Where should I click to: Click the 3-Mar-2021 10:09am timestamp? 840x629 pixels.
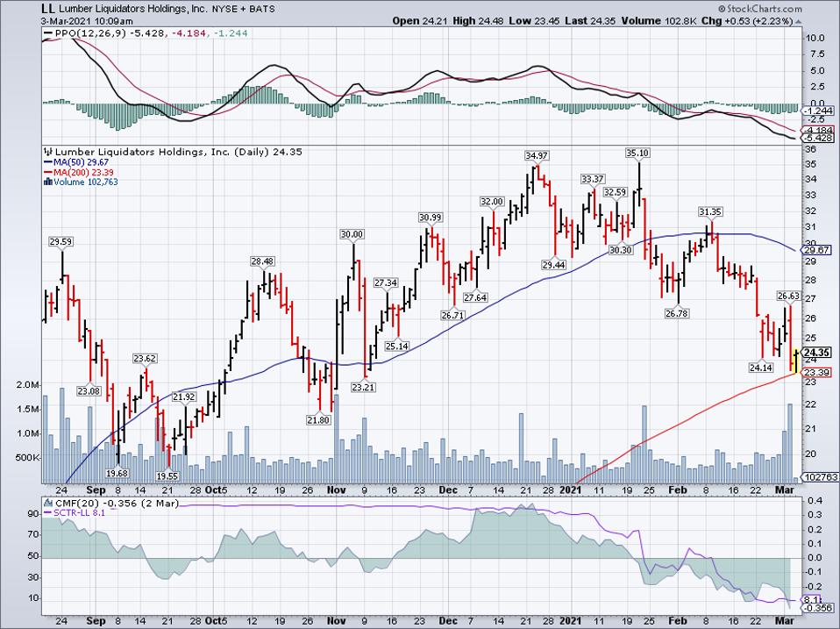(87, 21)
